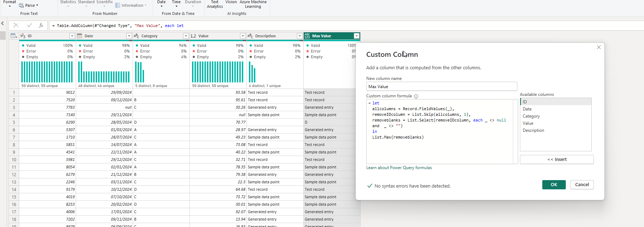This screenshot has height=227, width=644.
Task: Click Date cell 09/12/2024 in row 2
Action: pyautogui.click(x=104, y=100)
